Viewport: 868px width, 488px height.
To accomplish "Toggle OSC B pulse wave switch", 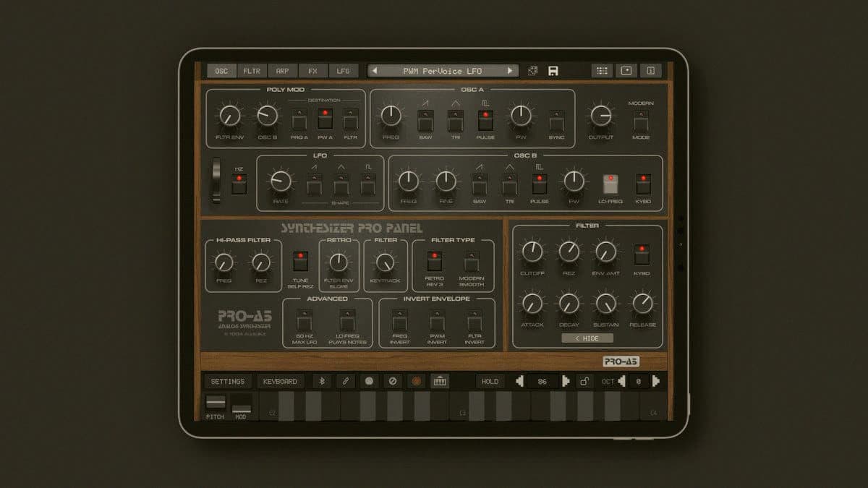I will pyautogui.click(x=540, y=184).
